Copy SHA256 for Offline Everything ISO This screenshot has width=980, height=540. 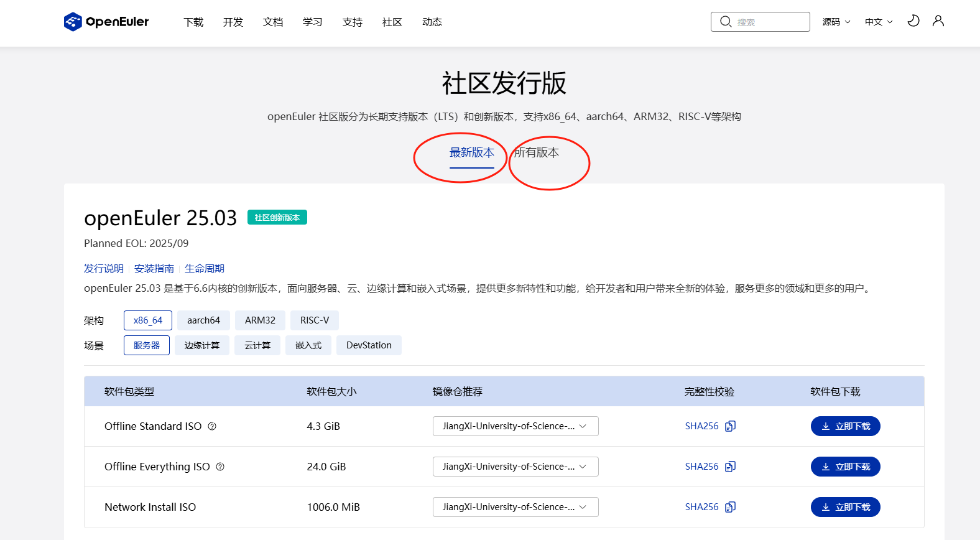click(x=731, y=467)
